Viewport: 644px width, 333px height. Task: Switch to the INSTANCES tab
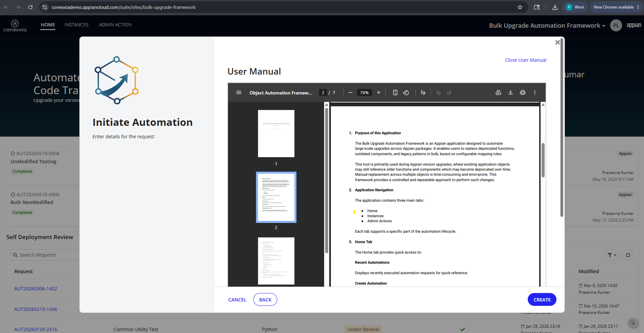tap(76, 25)
